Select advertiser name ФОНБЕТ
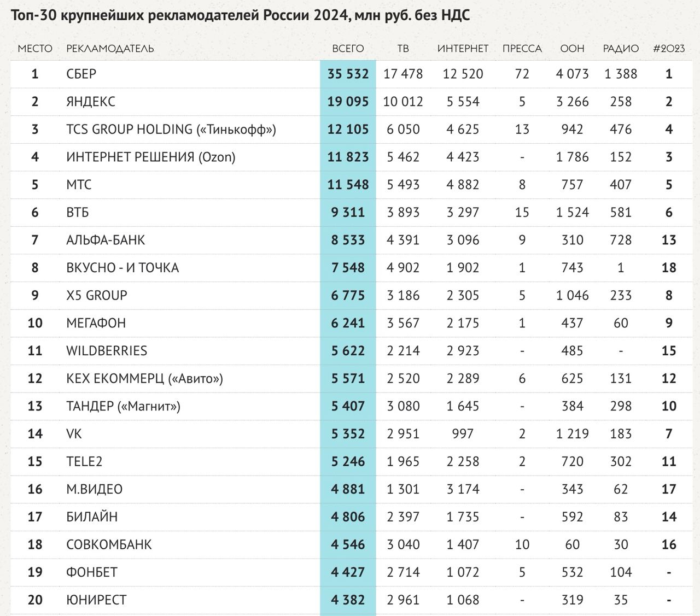The image size is (700, 616). point(92,572)
